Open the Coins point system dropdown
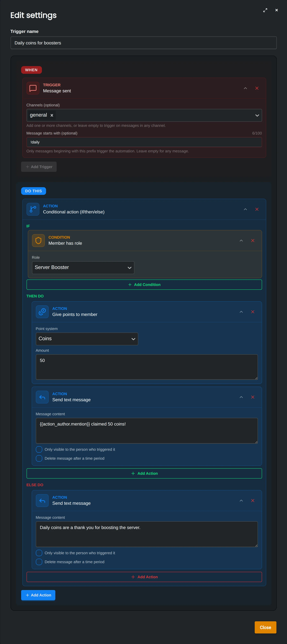 pos(87,339)
